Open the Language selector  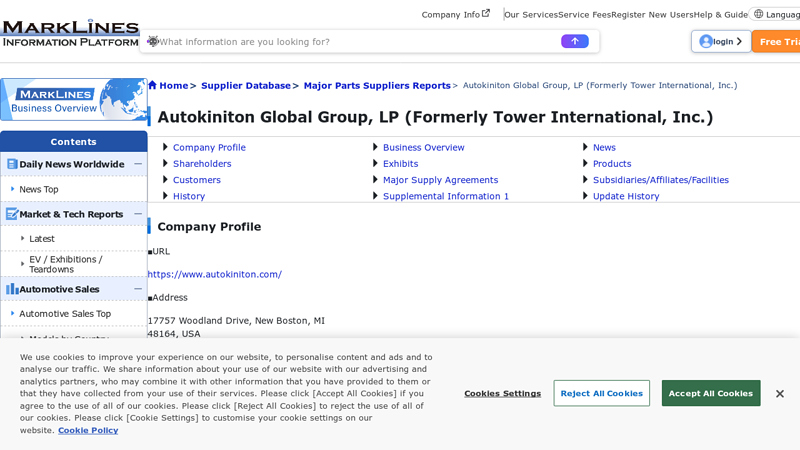point(776,14)
